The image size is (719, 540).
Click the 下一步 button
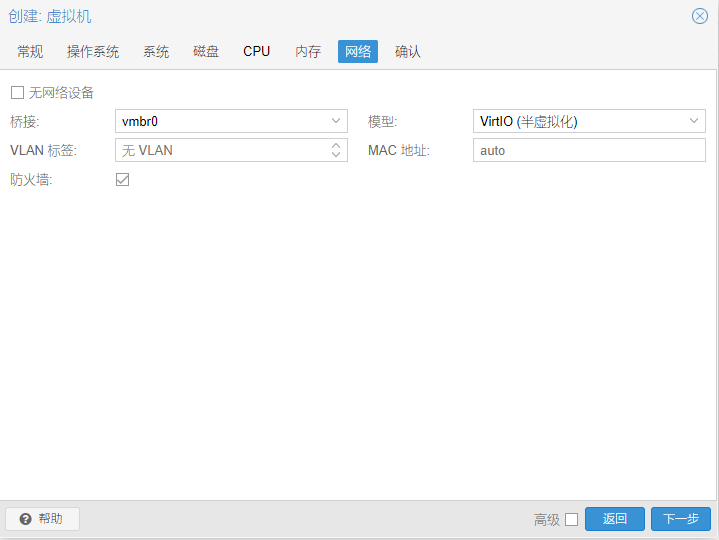coord(680,519)
